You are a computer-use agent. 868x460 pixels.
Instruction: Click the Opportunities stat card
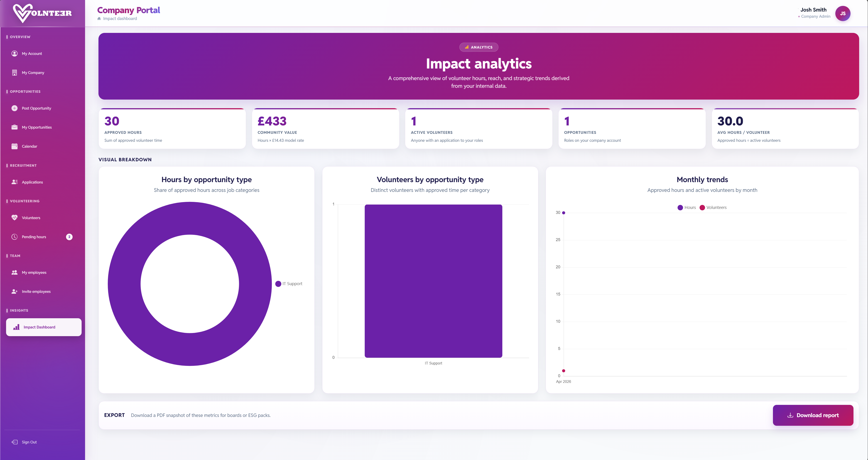(x=632, y=128)
